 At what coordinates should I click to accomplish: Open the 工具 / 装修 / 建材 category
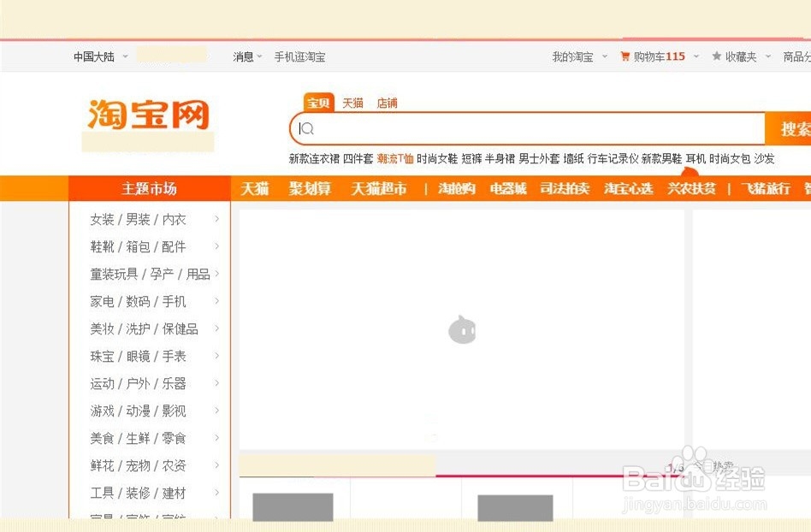point(138,494)
